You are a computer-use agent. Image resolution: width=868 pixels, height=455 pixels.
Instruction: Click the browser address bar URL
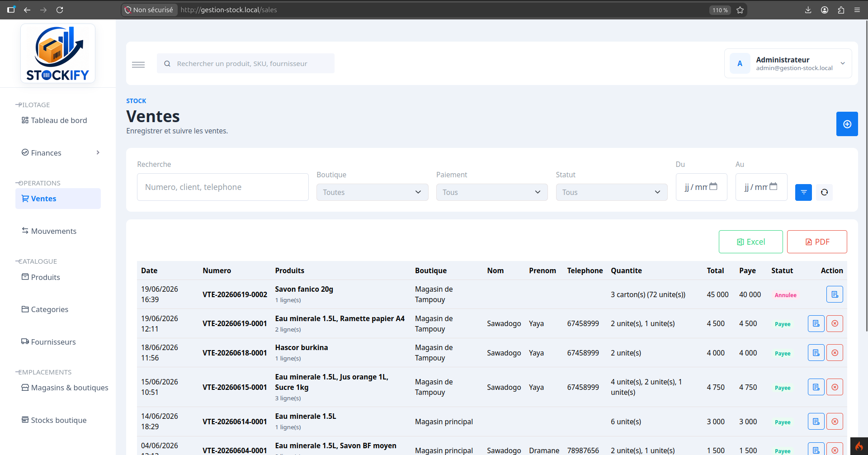tap(229, 10)
